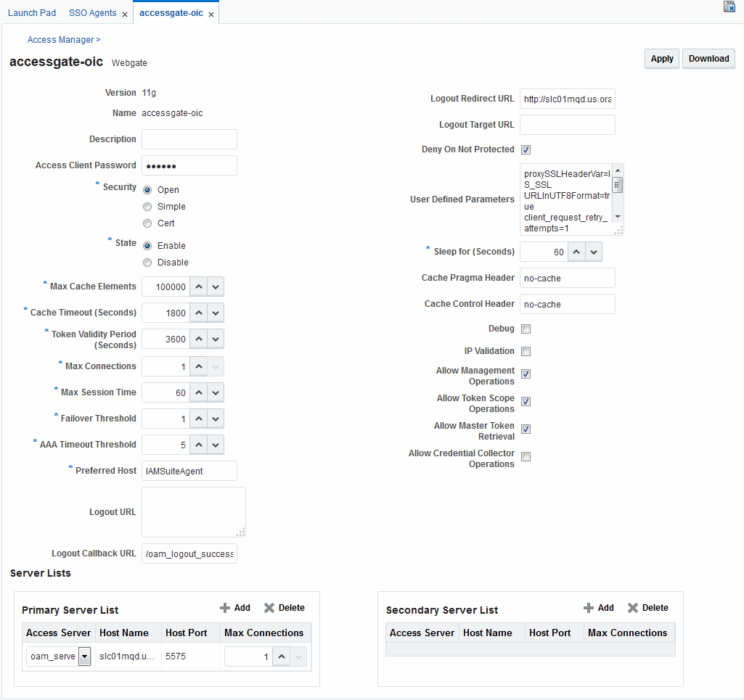Click Access Server column header in Secondary list
This screenshot has height=700, width=744.
(x=422, y=633)
